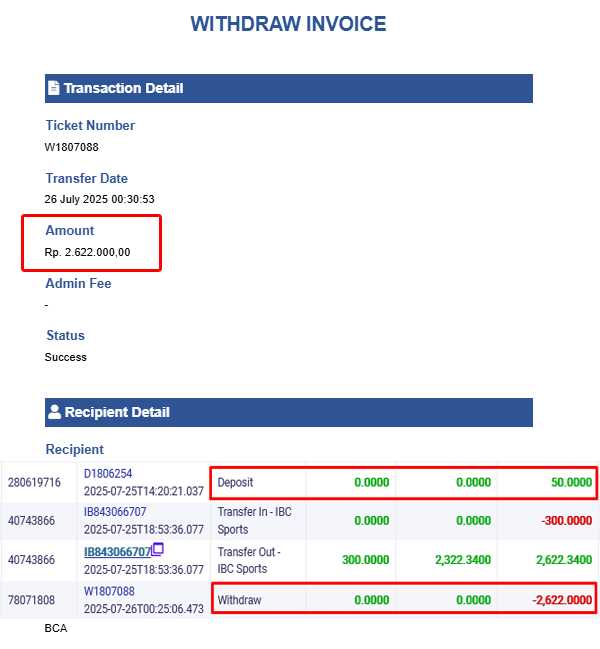The height and width of the screenshot is (649, 600).
Task: Click the Transfer Date label
Action: click(86, 178)
